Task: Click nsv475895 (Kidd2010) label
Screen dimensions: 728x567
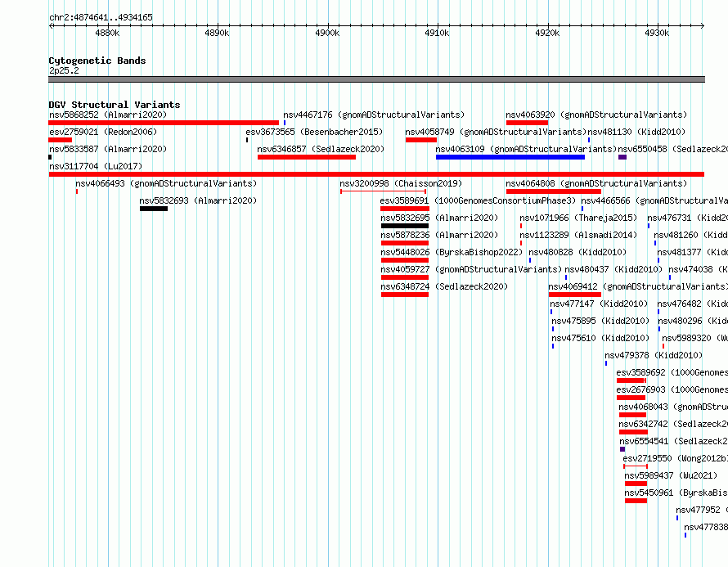Action: (600, 321)
